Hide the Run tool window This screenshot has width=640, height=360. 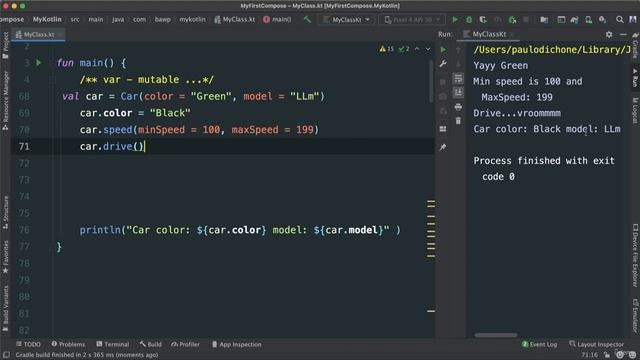point(623,34)
